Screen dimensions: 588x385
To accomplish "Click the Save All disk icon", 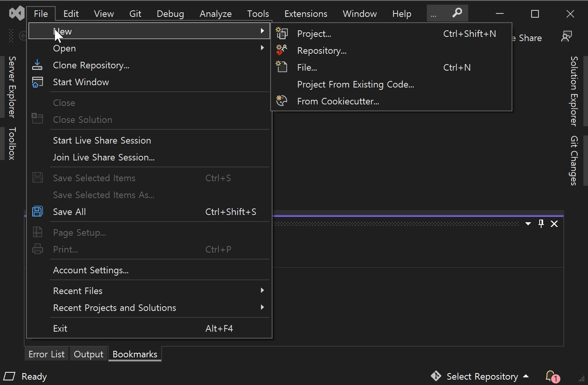I will (x=37, y=212).
